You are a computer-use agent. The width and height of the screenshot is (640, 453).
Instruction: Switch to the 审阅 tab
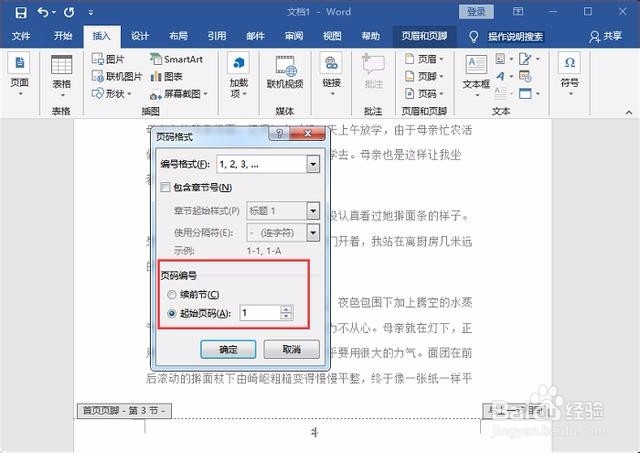click(294, 36)
